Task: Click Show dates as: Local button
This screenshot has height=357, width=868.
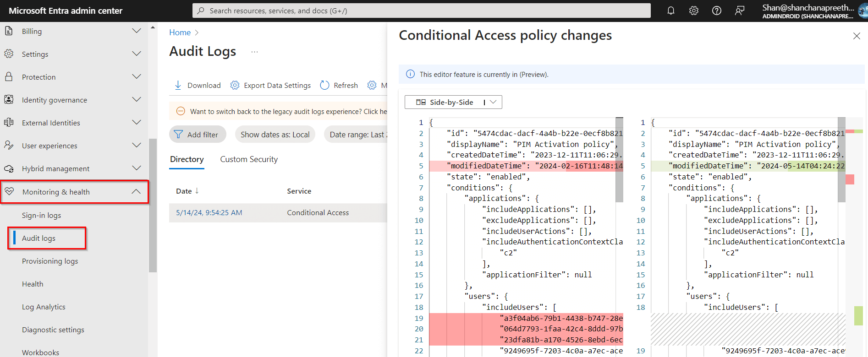Action: [x=275, y=134]
